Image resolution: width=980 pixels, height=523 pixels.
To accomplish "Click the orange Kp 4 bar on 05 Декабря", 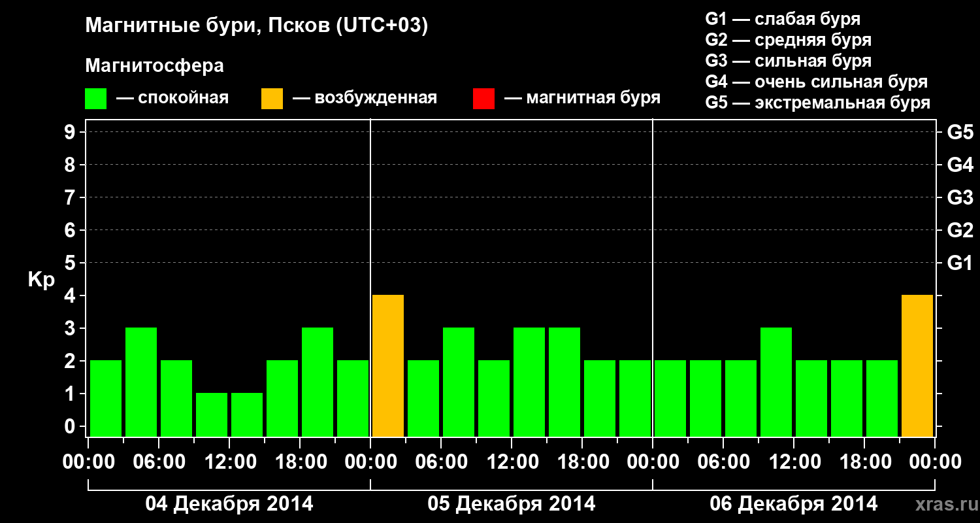I will (388, 366).
